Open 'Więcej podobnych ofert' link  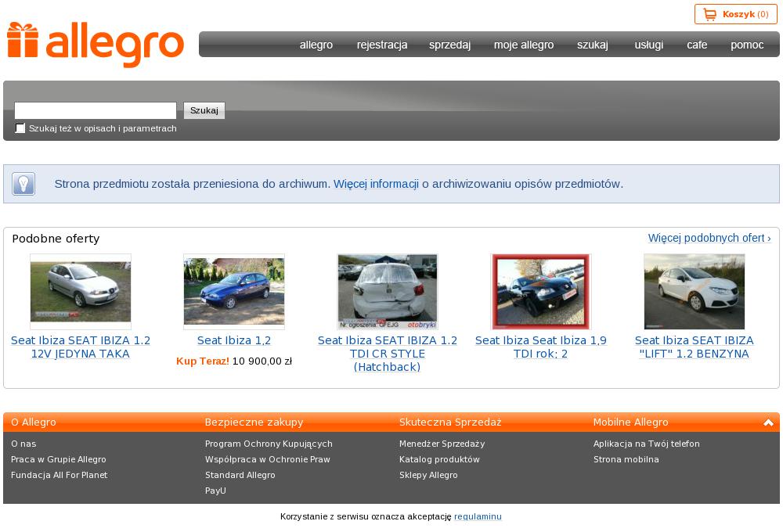click(709, 238)
